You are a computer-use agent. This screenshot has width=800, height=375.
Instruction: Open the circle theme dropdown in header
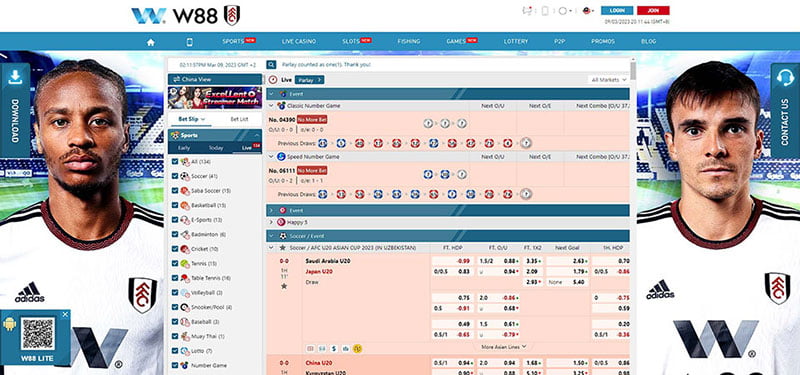pos(565,11)
